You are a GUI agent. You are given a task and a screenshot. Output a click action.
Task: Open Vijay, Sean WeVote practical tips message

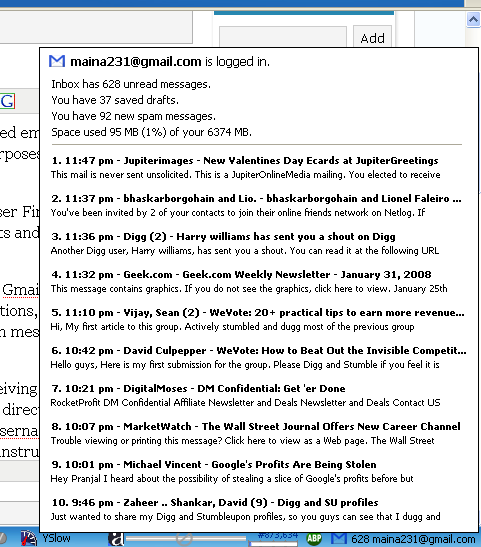coord(258,313)
